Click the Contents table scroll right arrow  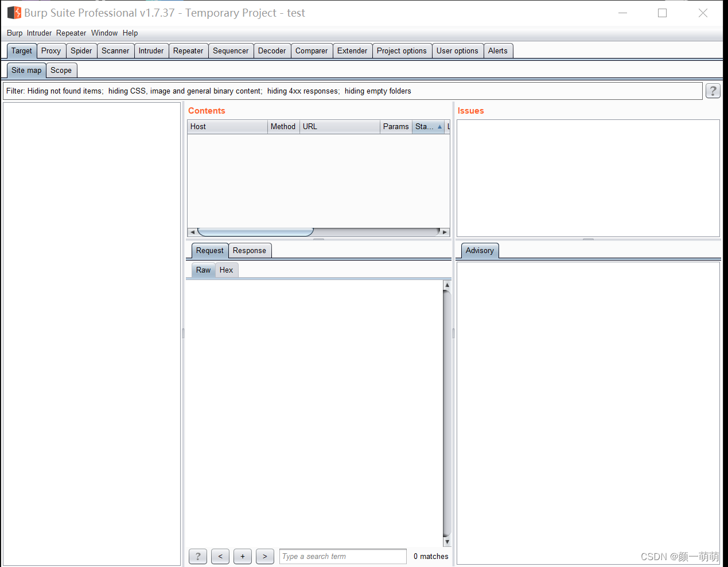pos(445,232)
